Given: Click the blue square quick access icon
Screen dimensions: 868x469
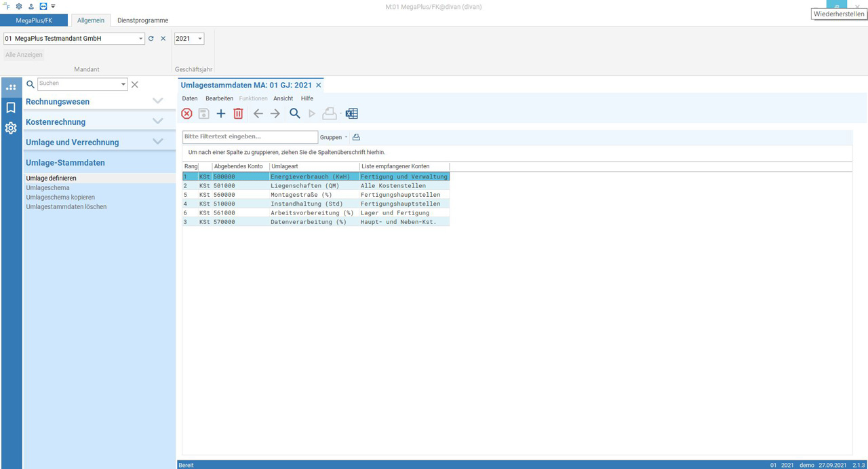Looking at the screenshot, I should [43, 6].
